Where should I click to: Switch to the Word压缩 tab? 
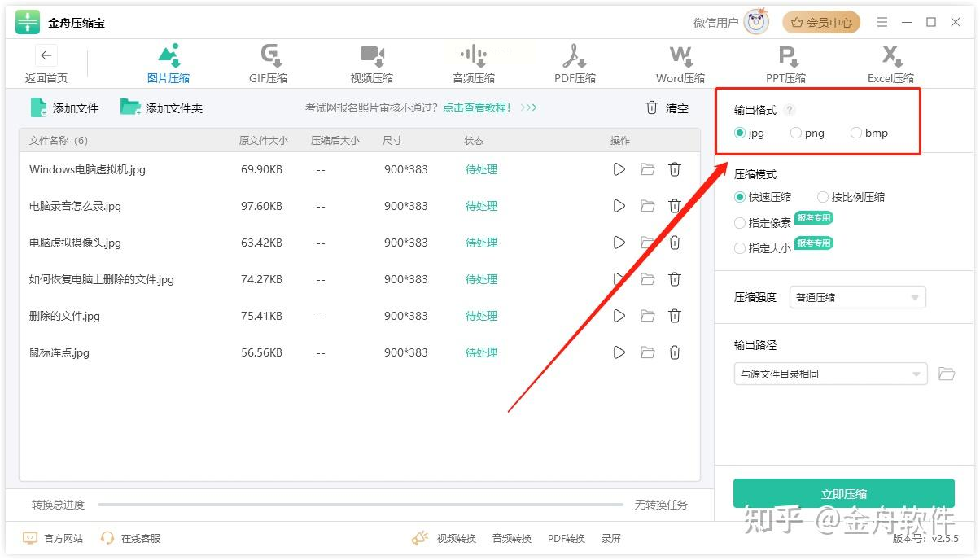click(x=680, y=63)
